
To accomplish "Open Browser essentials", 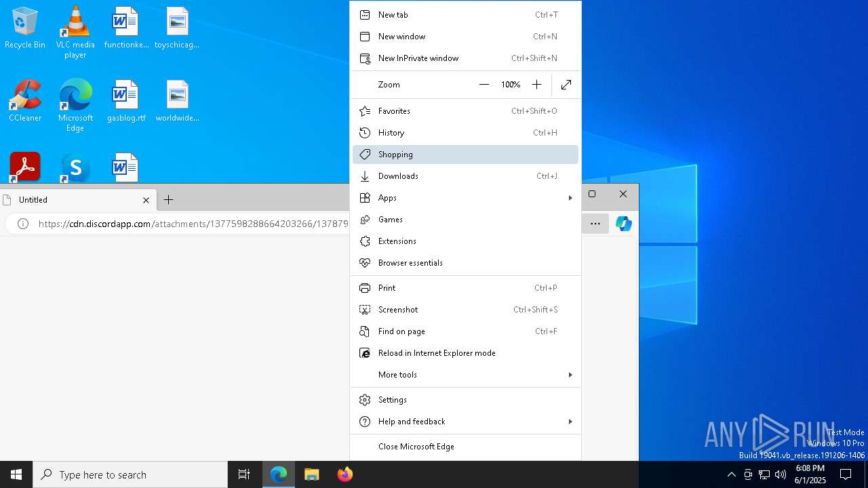I will (465, 263).
